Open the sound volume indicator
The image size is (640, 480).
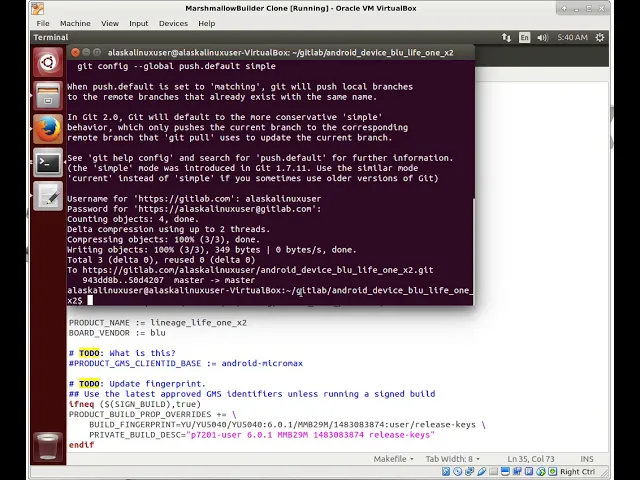click(542, 38)
